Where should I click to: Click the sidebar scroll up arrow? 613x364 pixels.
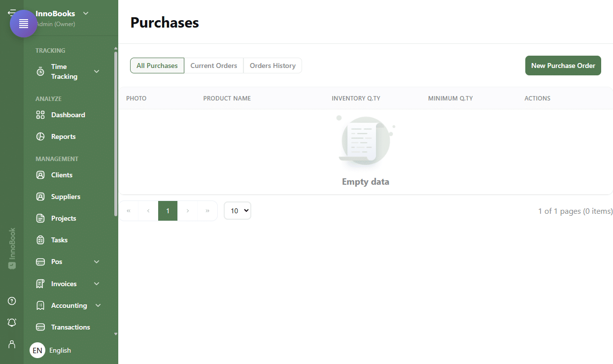pyautogui.click(x=116, y=48)
